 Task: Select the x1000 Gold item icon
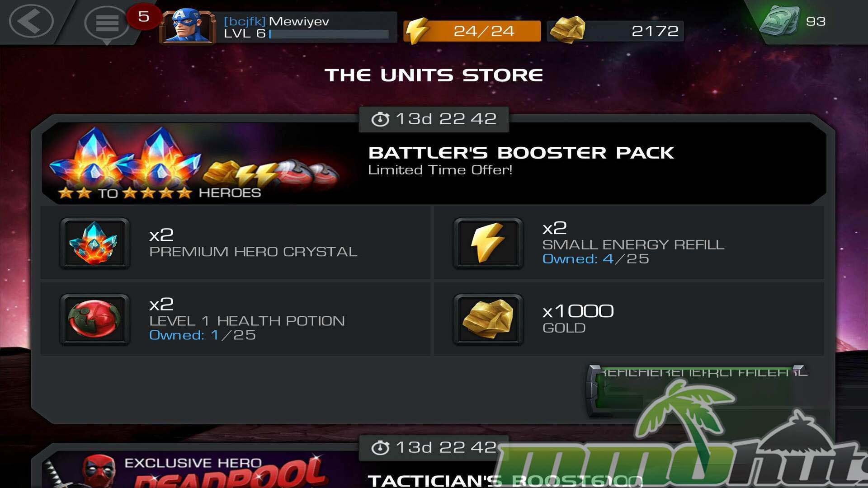coord(488,320)
